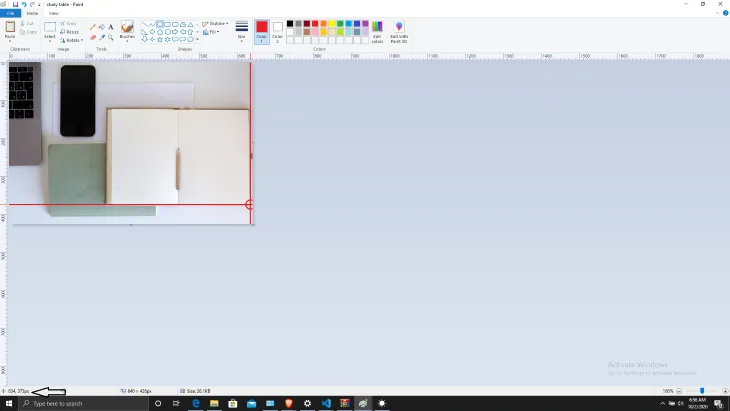Open Paint Help question mark icon

(x=725, y=13)
